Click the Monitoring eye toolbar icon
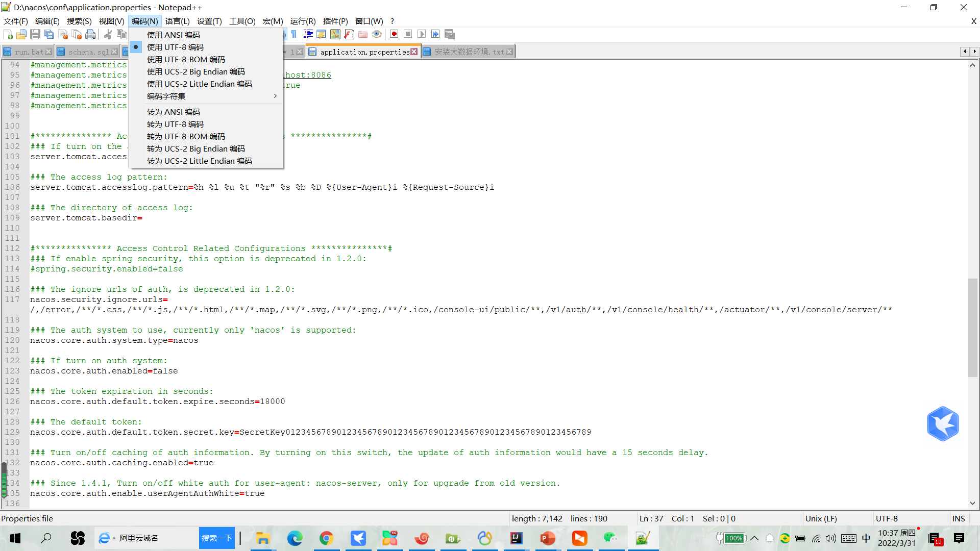Screen dimensions: 980x551 coord(377,34)
